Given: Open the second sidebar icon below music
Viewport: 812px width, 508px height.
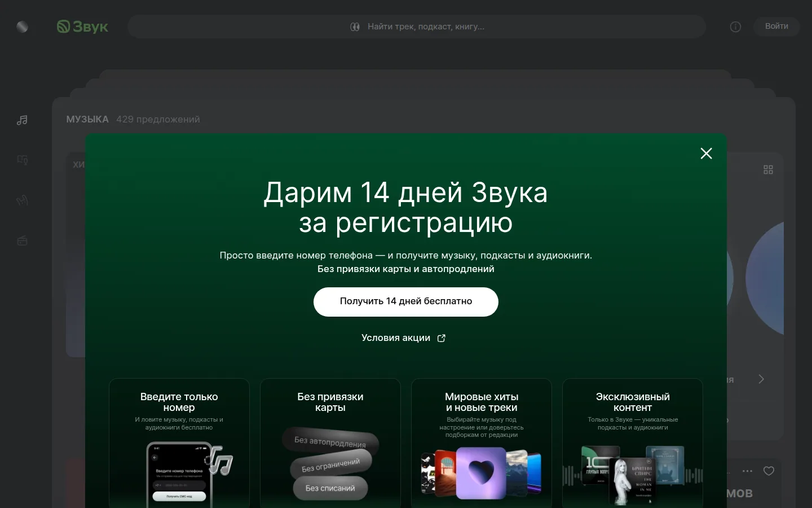Looking at the screenshot, I should point(22,160).
